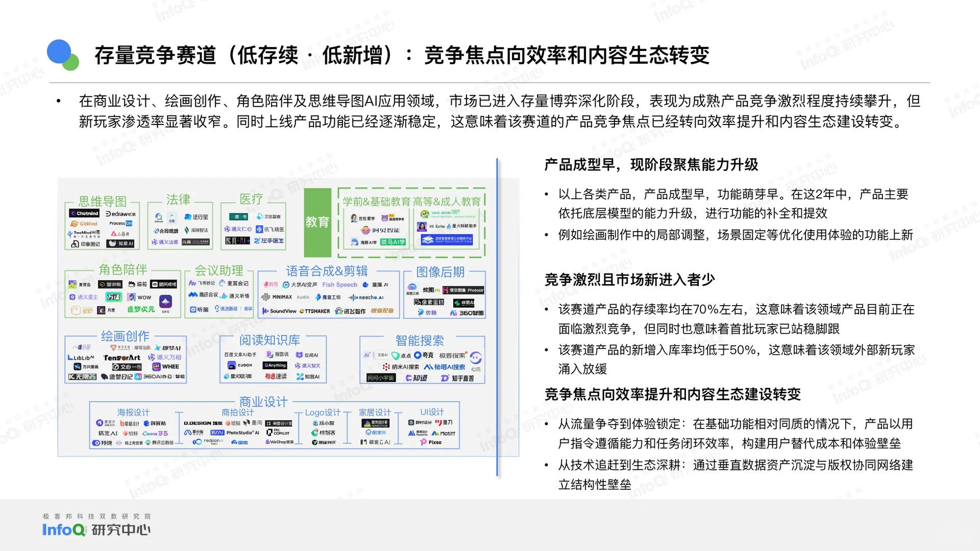Click the Pixso logo

(431, 442)
